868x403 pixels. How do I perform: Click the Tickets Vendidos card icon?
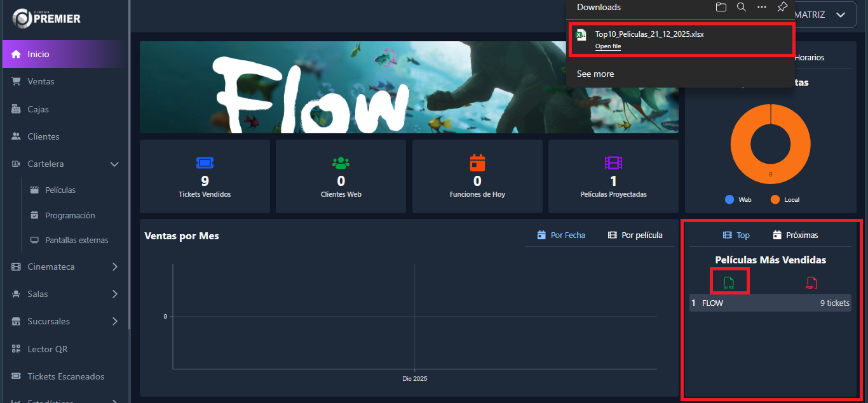(205, 162)
